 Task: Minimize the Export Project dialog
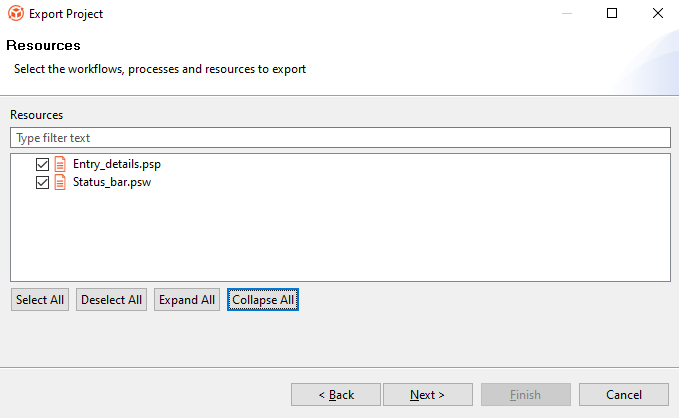tap(566, 14)
